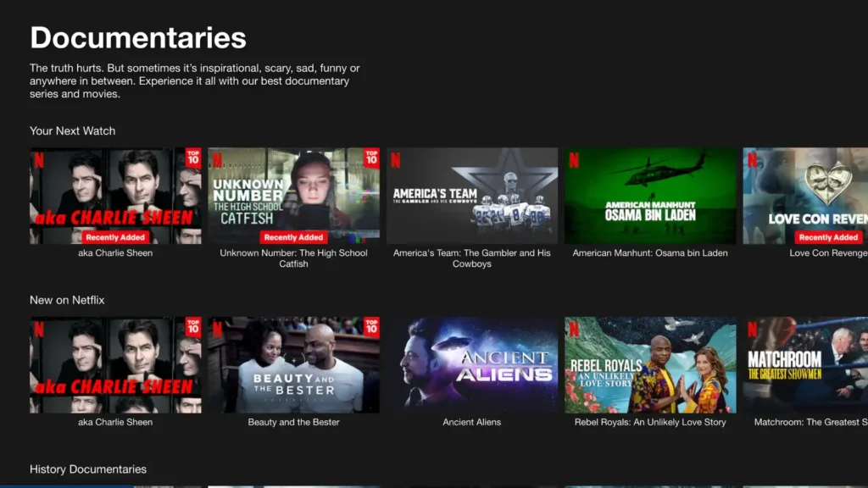Click the Your Next Watch row heading
868x488 pixels.
(72, 131)
